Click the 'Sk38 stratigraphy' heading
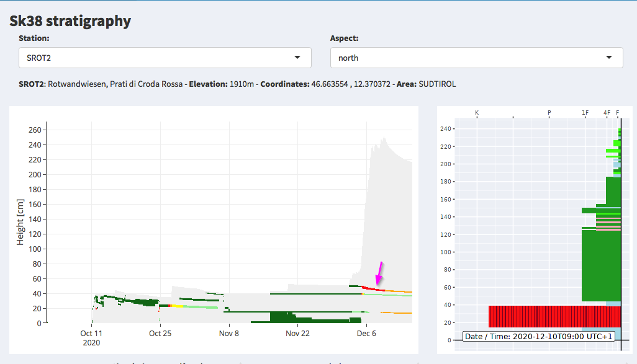Viewport: 637px width, 364px height. coord(70,20)
